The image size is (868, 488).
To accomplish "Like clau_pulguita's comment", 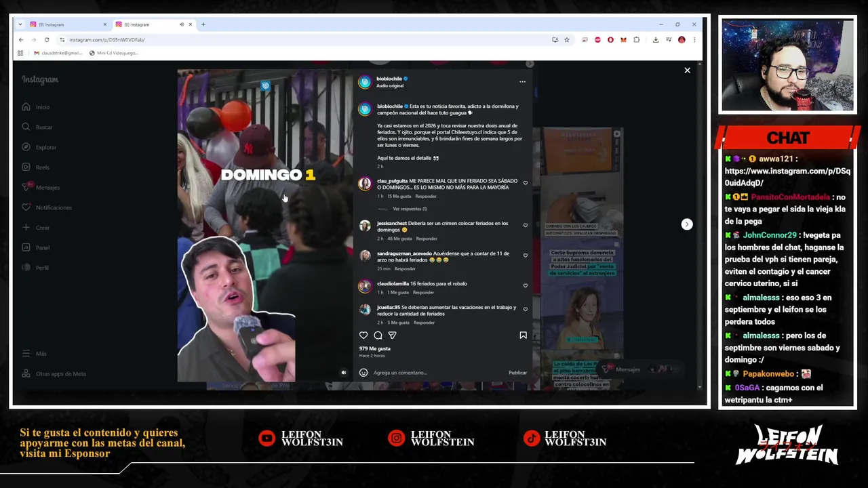I will click(525, 183).
